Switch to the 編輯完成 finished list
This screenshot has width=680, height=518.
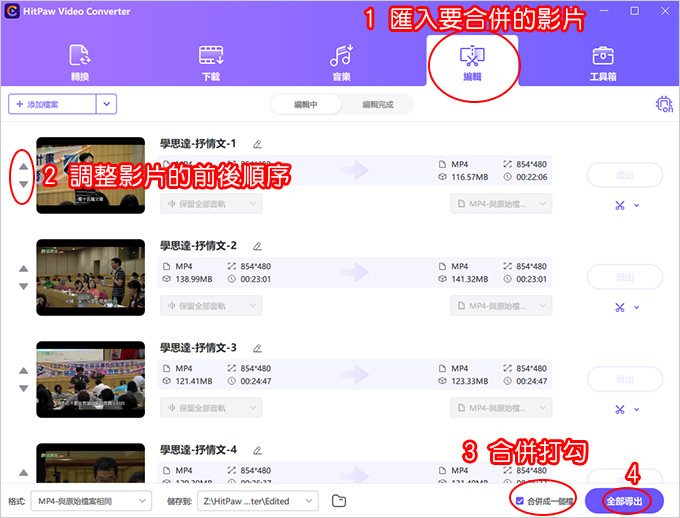click(x=378, y=105)
